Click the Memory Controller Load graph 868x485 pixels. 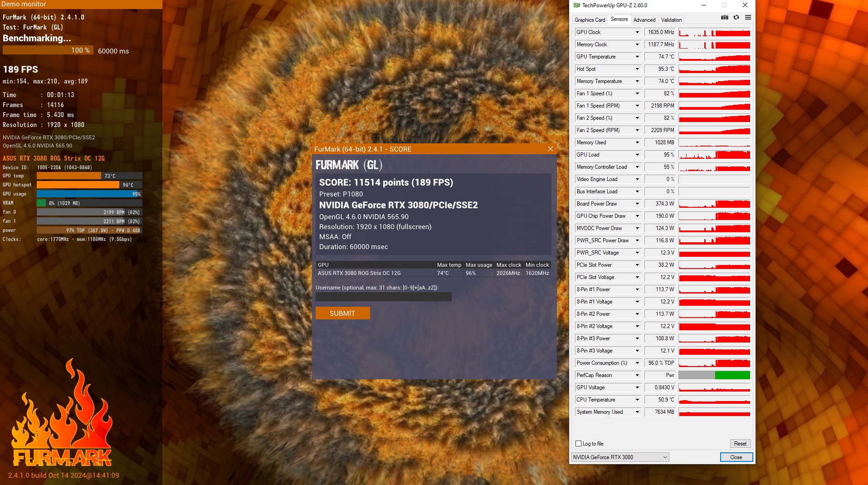pyautogui.click(x=714, y=167)
